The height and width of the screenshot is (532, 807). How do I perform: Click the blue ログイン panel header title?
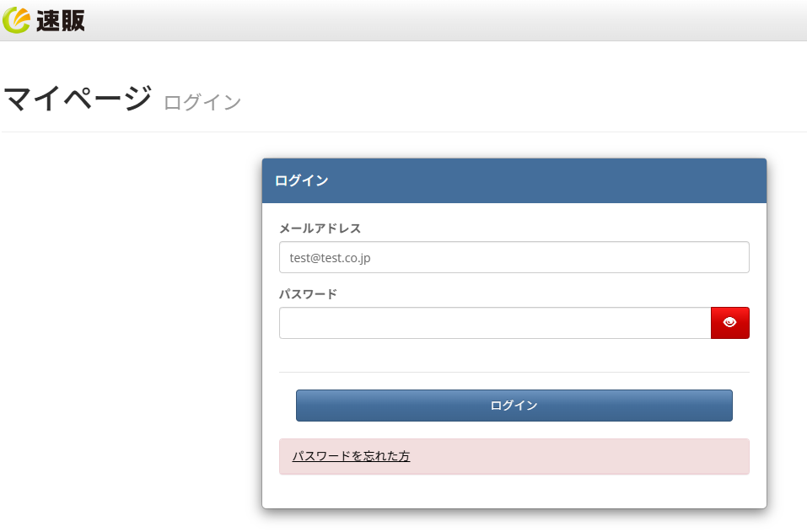(x=301, y=180)
